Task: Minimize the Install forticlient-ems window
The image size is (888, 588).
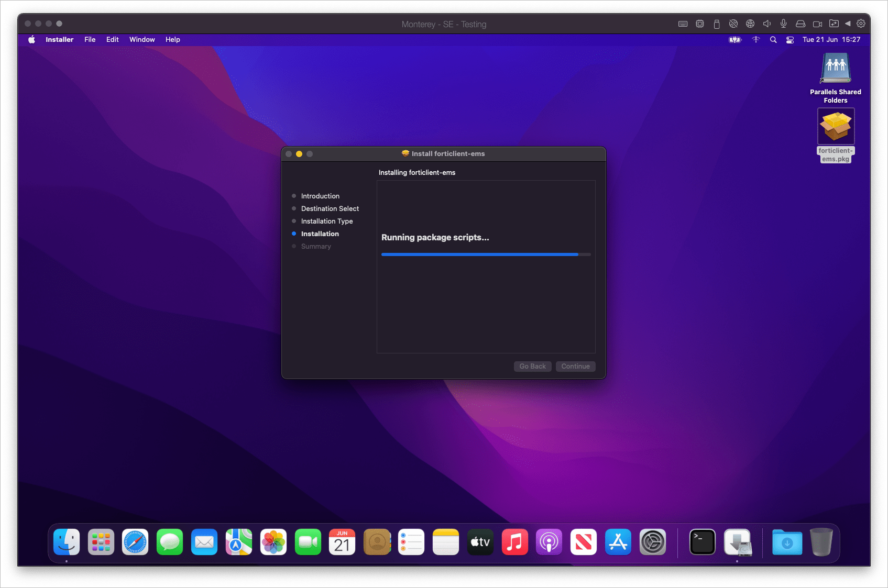Action: tap(299, 154)
